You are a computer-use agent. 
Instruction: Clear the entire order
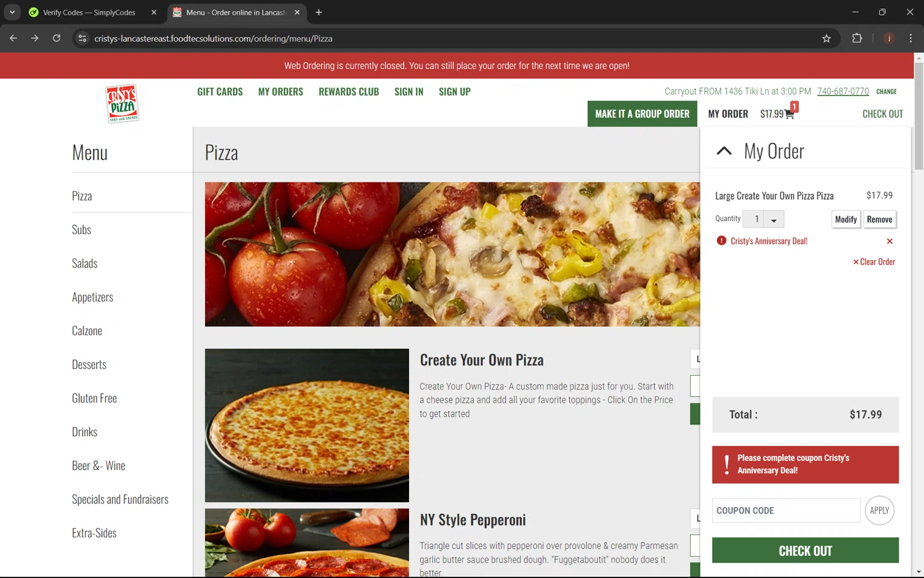(874, 262)
